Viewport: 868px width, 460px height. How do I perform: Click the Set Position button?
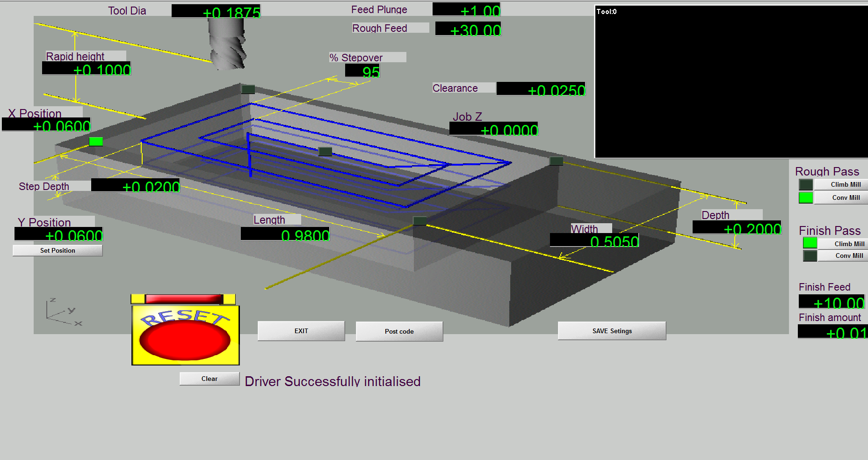[58, 250]
